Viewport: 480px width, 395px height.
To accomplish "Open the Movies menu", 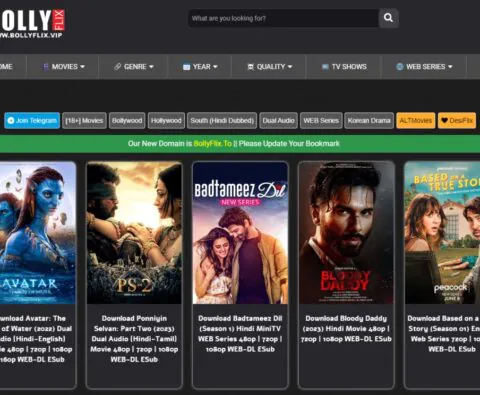I will [x=63, y=67].
